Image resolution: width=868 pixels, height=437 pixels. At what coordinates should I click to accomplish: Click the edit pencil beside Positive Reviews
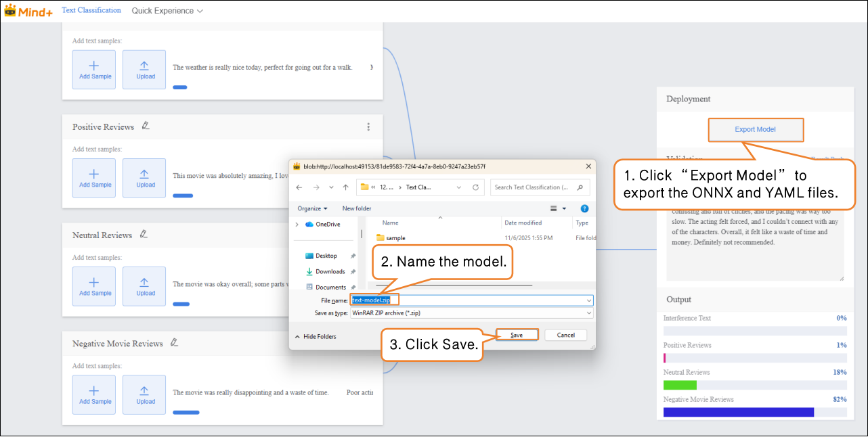tap(146, 126)
